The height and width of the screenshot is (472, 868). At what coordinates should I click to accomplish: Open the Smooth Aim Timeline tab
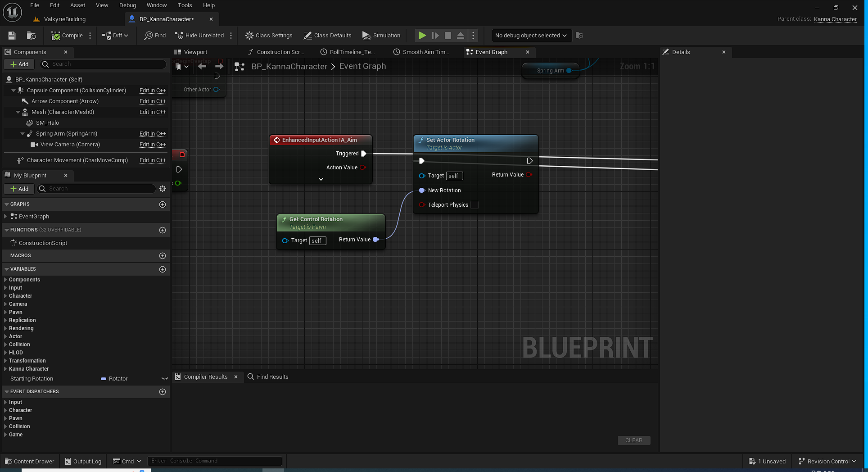pos(425,52)
